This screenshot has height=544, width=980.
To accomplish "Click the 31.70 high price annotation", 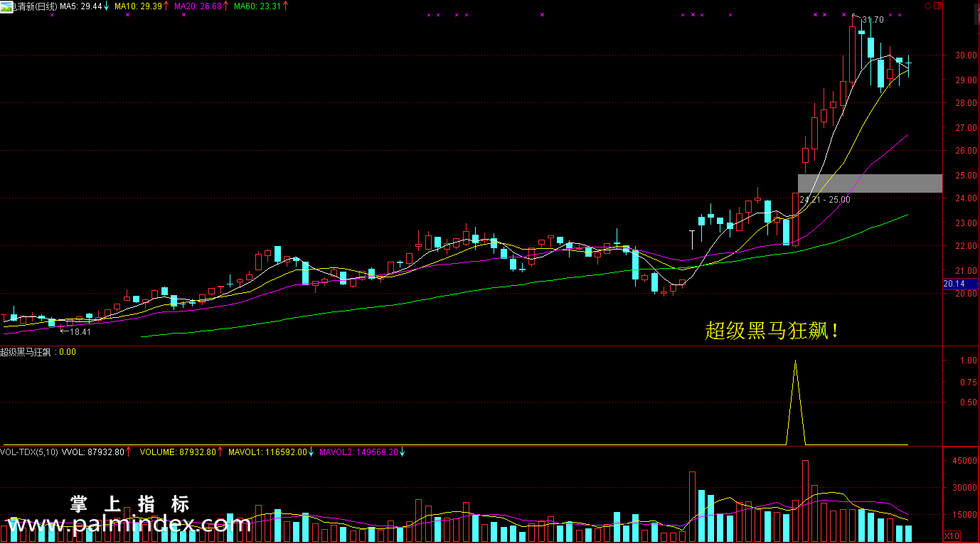I will click(873, 20).
